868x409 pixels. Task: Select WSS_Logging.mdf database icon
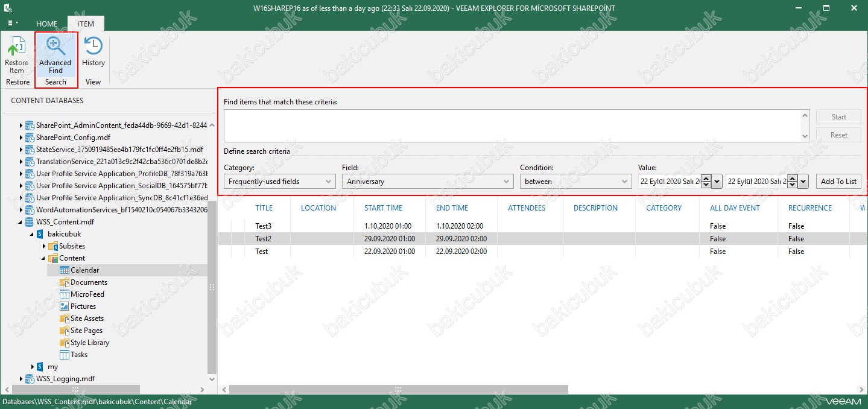pyautogui.click(x=30, y=379)
